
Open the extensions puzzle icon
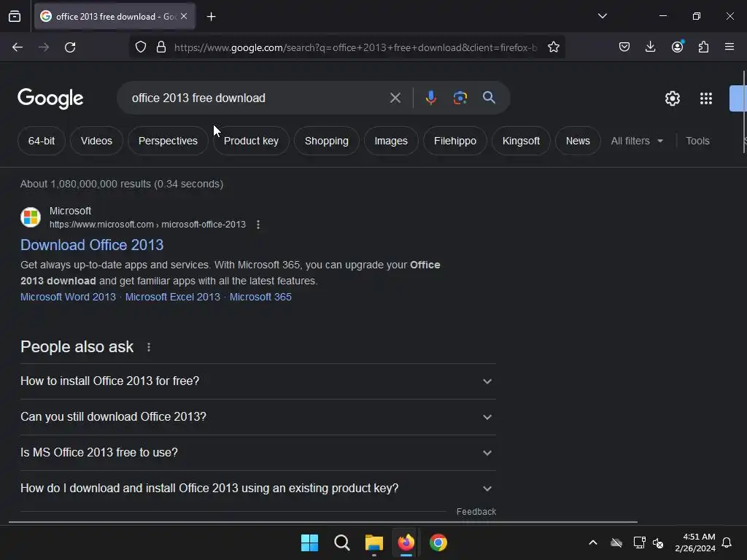coord(703,47)
